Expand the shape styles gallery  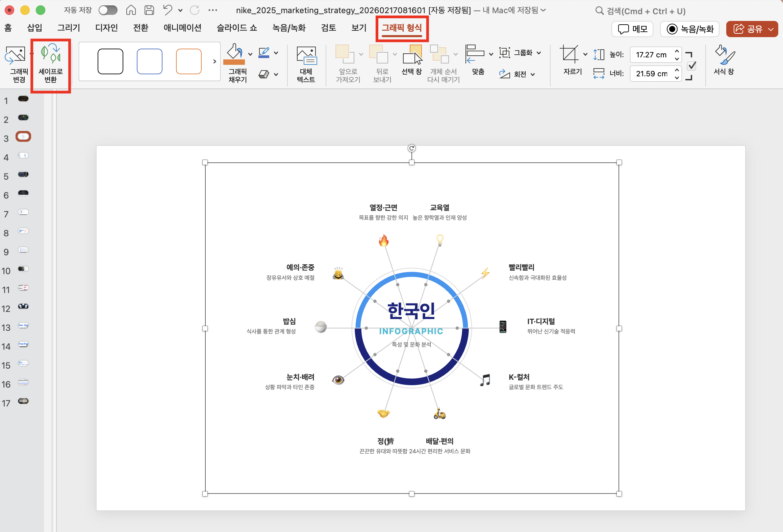pos(214,61)
